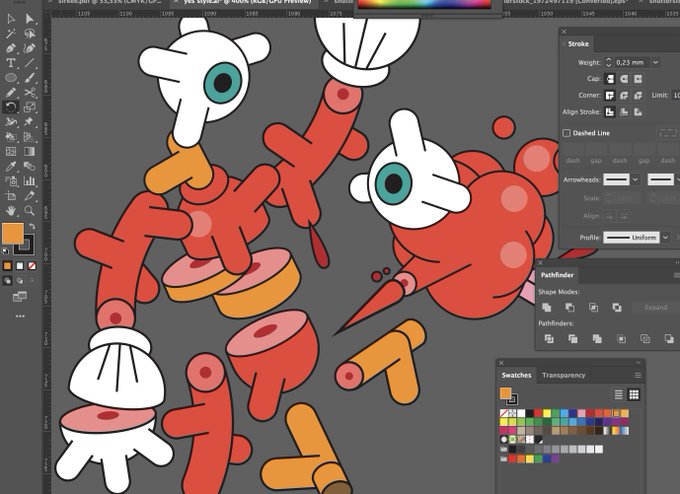Viewport: 680px width, 494px height.
Task: Select the Eyedropper tool
Action: pos(11,166)
